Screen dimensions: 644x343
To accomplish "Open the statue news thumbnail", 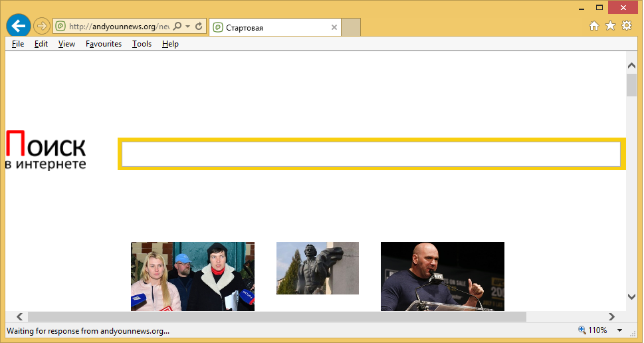I will [318, 269].
